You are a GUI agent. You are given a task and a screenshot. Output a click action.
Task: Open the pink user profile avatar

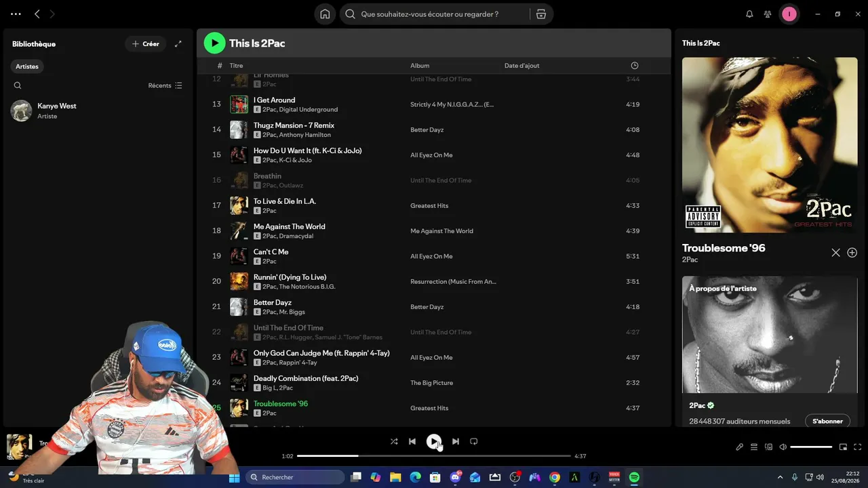789,14
